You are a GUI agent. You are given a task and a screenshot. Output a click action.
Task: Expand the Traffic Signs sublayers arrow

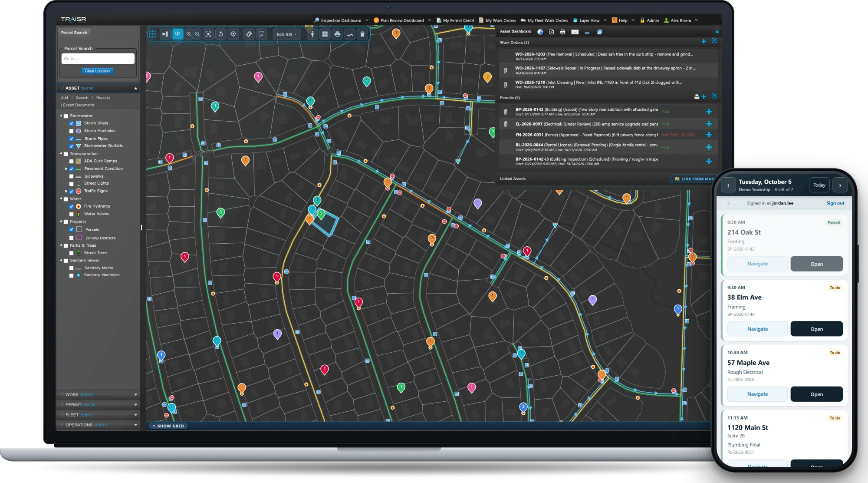tap(66, 191)
